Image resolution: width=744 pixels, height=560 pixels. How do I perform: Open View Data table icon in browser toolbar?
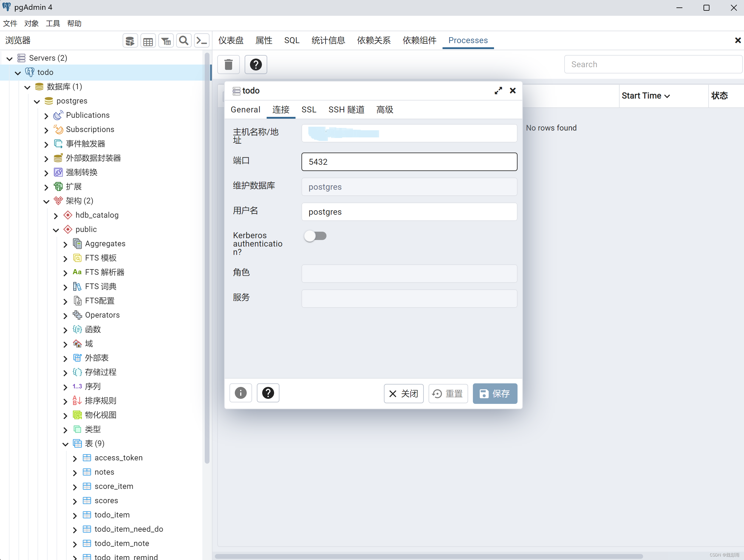tap(148, 41)
